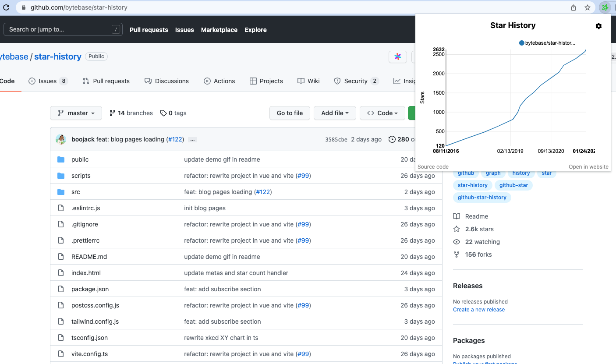Image resolution: width=616 pixels, height=364 pixels.
Task: Open the star-history repository name link
Action: pyautogui.click(x=58, y=57)
